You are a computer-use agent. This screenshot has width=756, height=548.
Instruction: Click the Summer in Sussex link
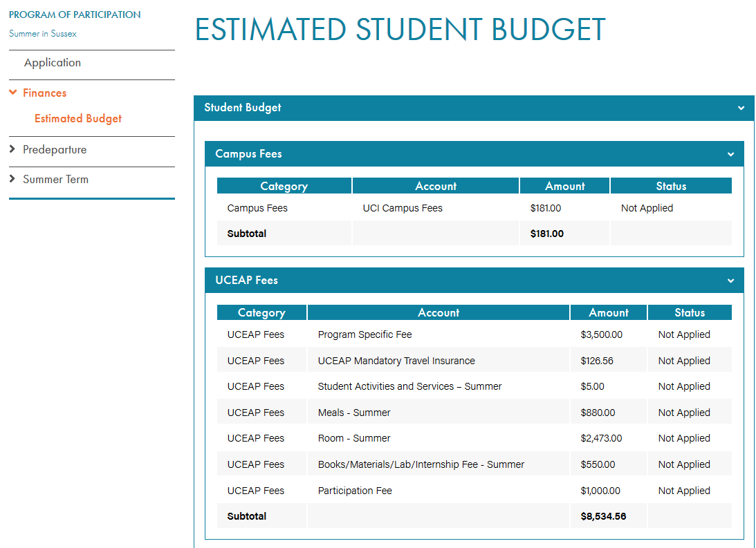tap(42, 34)
